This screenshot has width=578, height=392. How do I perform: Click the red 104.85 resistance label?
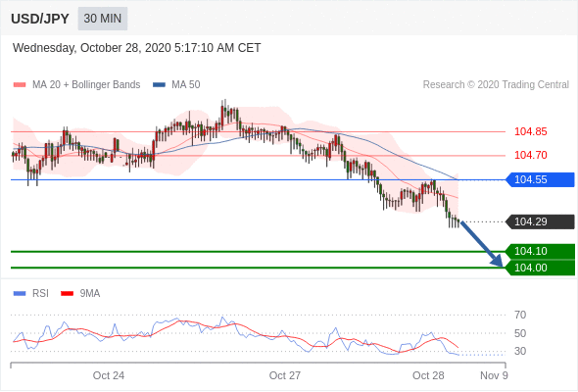tap(530, 131)
